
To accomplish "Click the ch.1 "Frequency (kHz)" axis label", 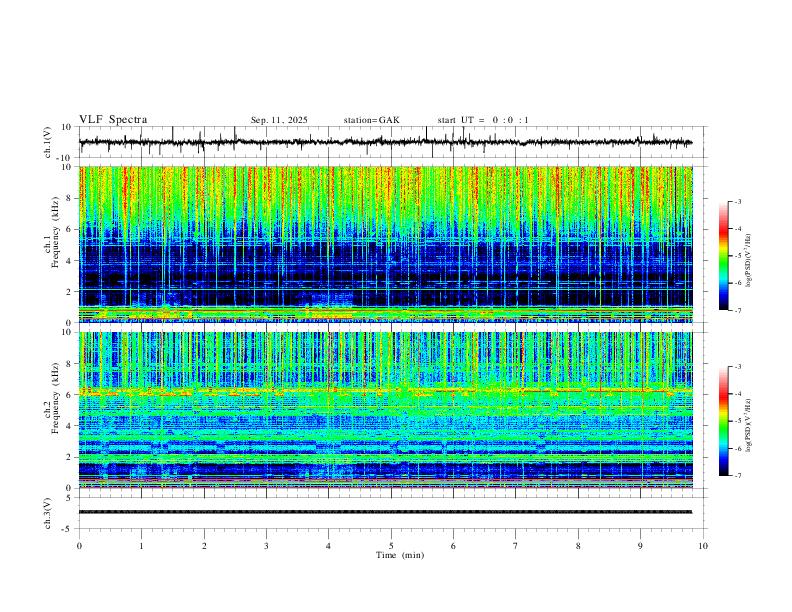I will (x=55, y=233).
